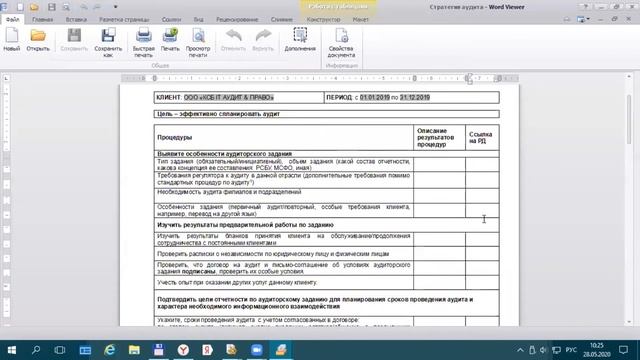Open File Explorer from taskbar

(134, 350)
